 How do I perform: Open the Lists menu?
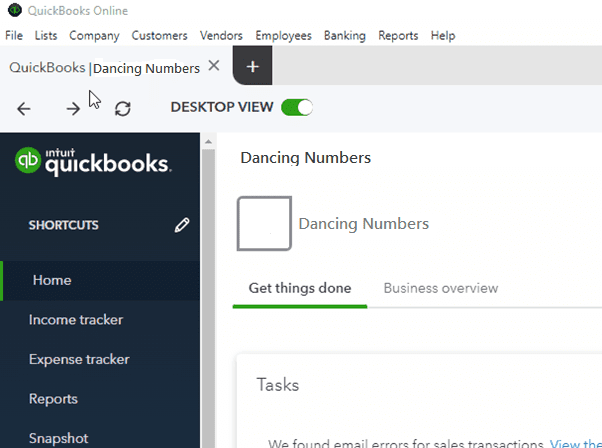(46, 35)
